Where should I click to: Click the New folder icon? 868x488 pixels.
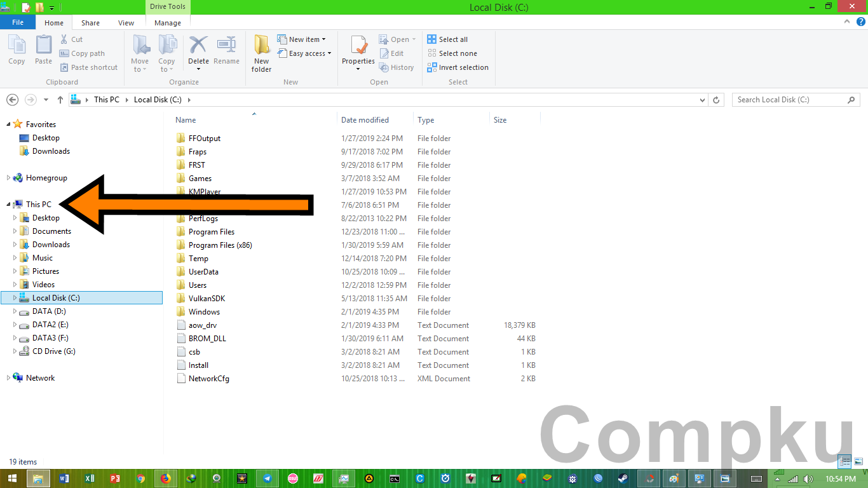(x=261, y=46)
